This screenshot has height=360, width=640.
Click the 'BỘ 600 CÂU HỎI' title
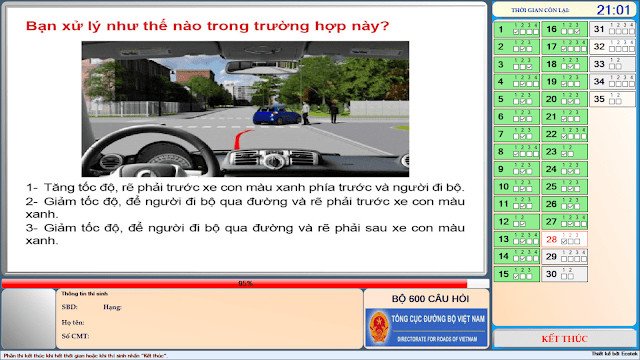click(x=430, y=299)
